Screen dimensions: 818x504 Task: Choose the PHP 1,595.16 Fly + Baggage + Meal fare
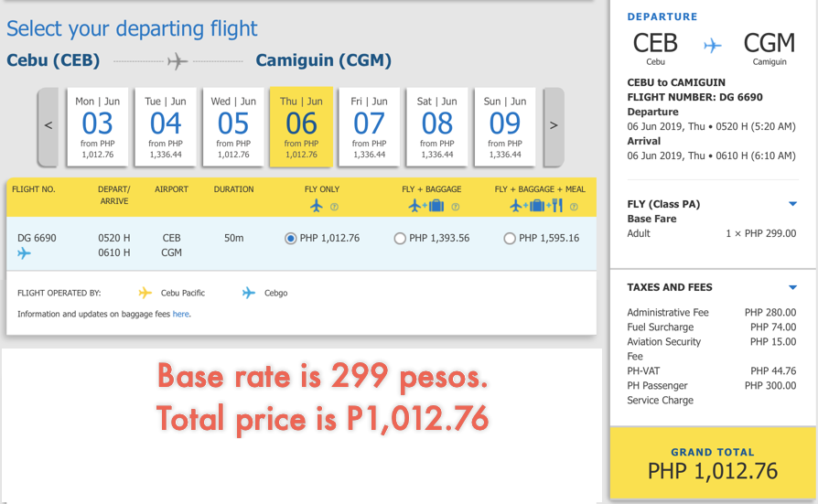pos(510,239)
